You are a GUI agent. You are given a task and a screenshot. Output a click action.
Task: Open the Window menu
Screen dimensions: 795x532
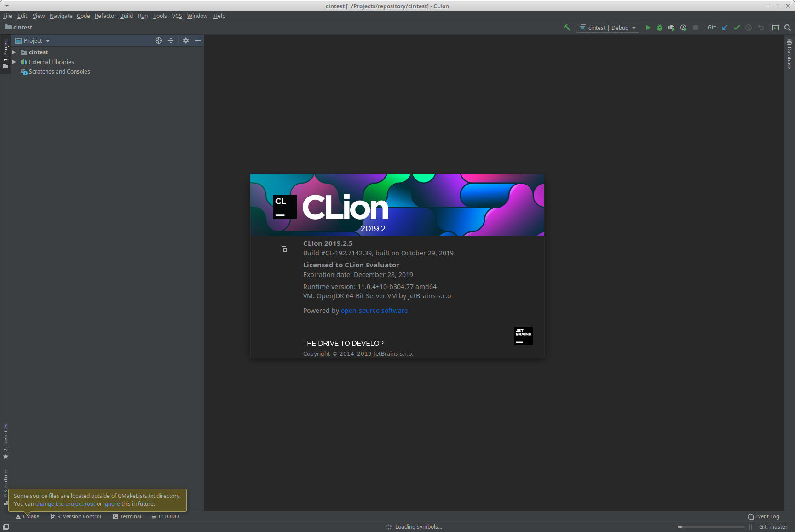tap(197, 16)
